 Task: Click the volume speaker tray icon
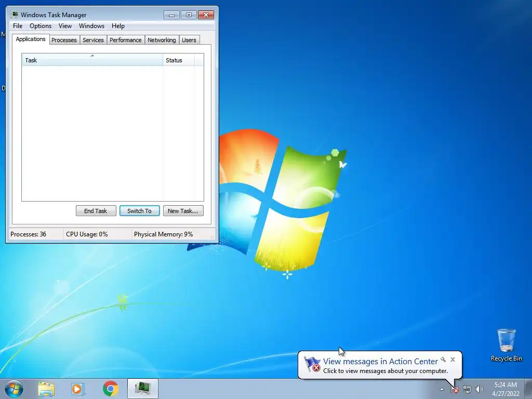480,390
